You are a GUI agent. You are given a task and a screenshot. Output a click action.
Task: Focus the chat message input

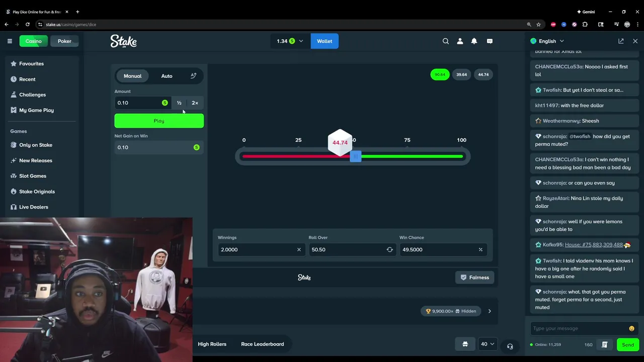coord(579,328)
